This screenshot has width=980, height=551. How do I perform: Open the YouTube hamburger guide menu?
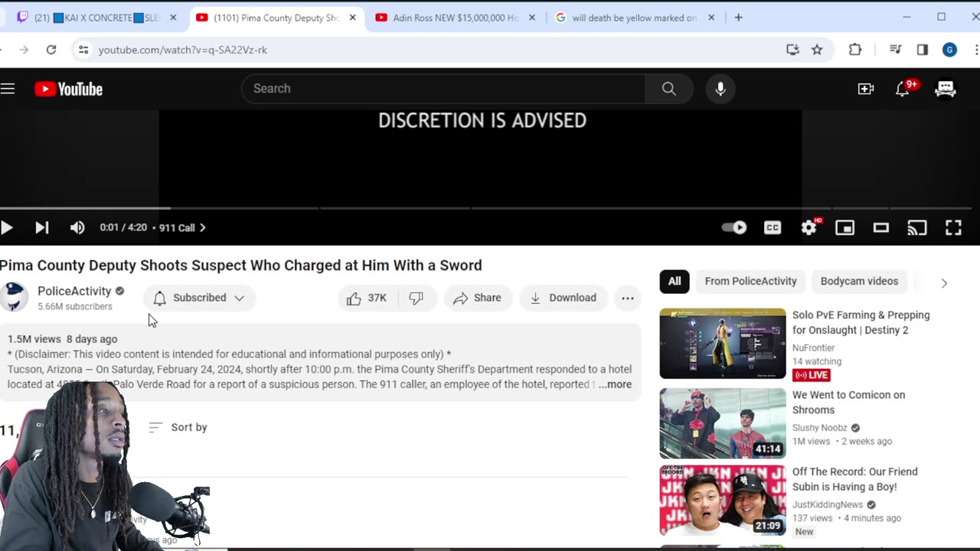click(x=8, y=89)
